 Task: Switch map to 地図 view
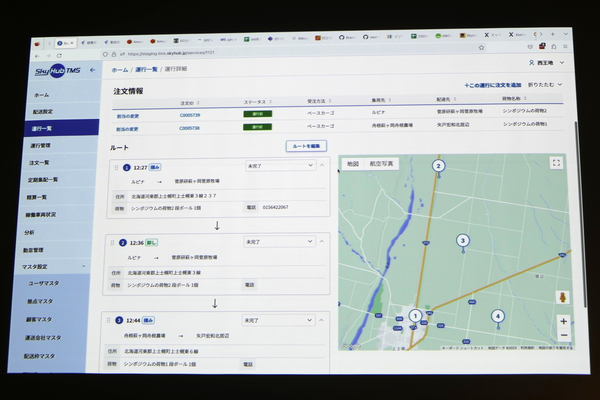click(x=352, y=163)
